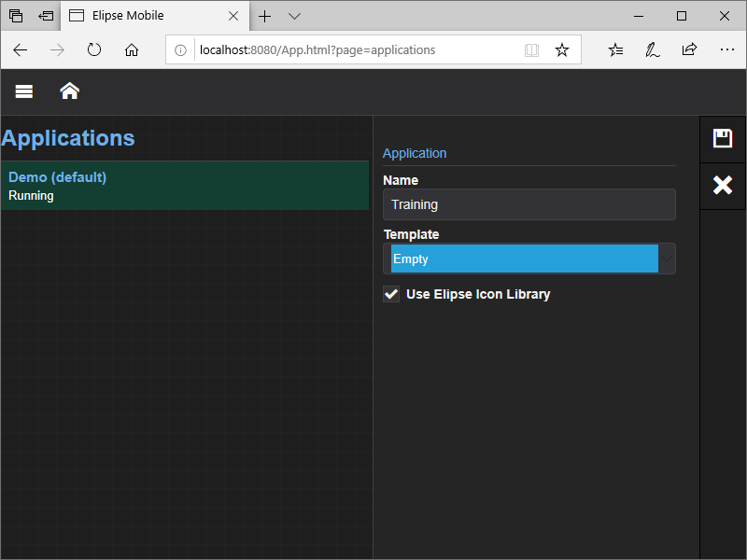Open a new browser tab
This screenshot has width=747, height=560.
pyautogui.click(x=265, y=16)
